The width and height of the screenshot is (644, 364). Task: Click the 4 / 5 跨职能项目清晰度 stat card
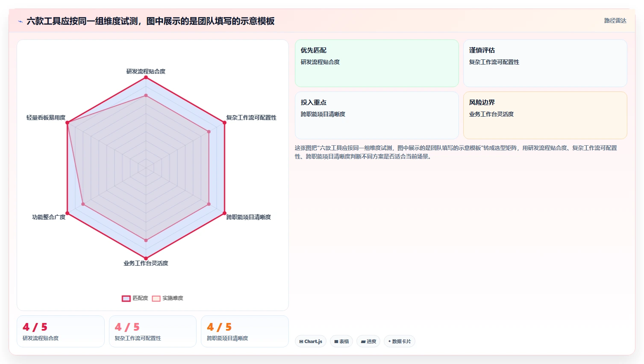245,332
